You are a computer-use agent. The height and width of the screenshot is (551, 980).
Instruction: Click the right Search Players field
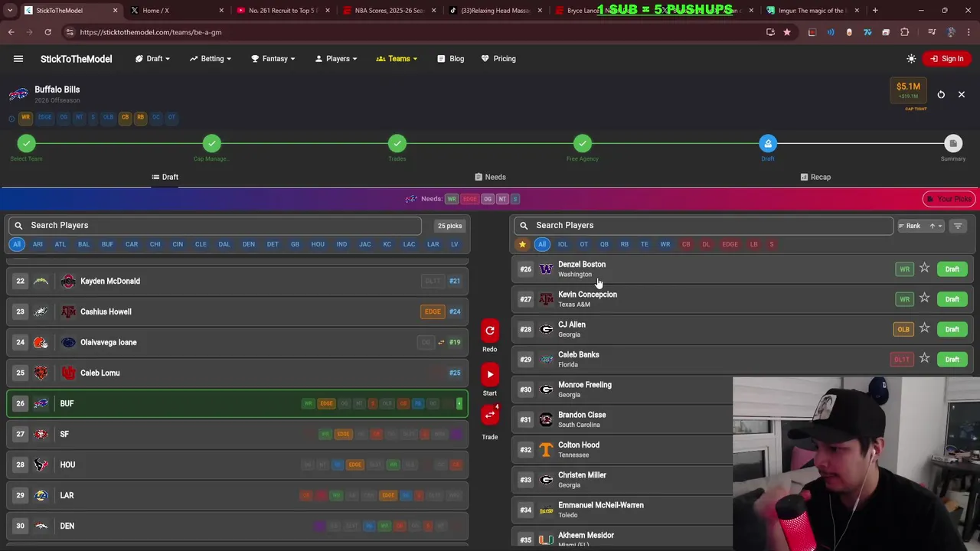[703, 226]
